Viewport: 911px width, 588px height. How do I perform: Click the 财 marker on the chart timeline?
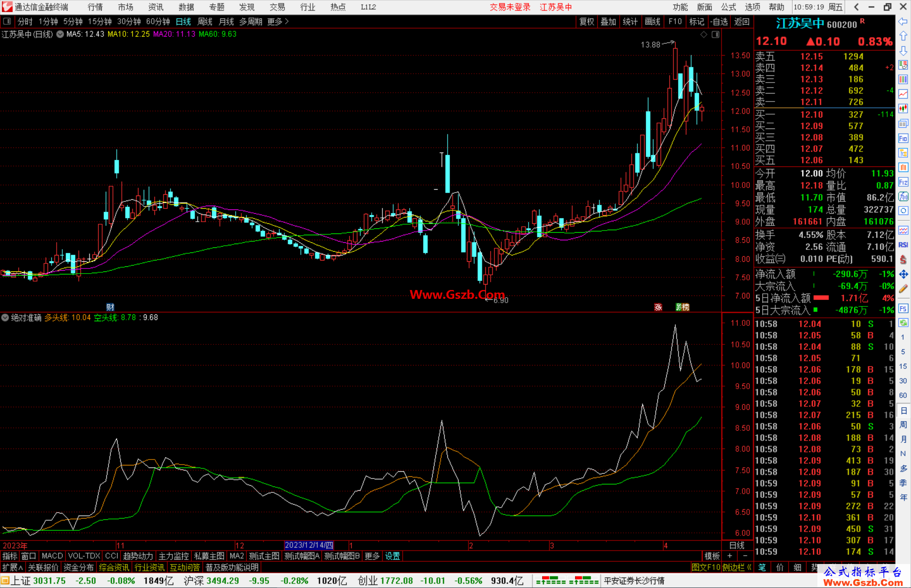point(110,307)
